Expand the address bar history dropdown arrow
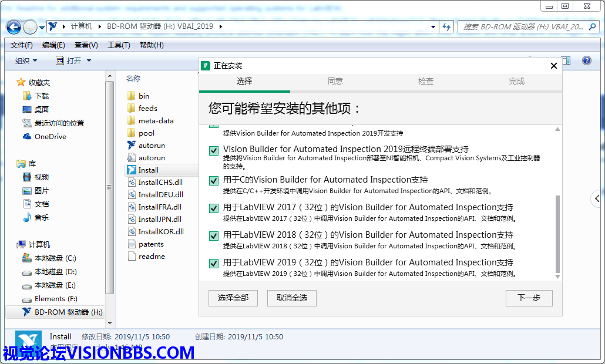Viewport: 605px width, 364px height. click(433, 27)
